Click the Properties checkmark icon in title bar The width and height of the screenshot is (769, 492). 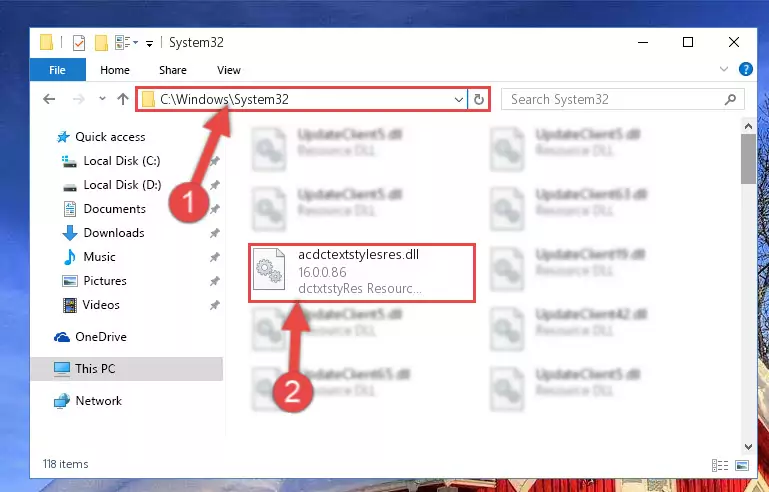coord(78,43)
